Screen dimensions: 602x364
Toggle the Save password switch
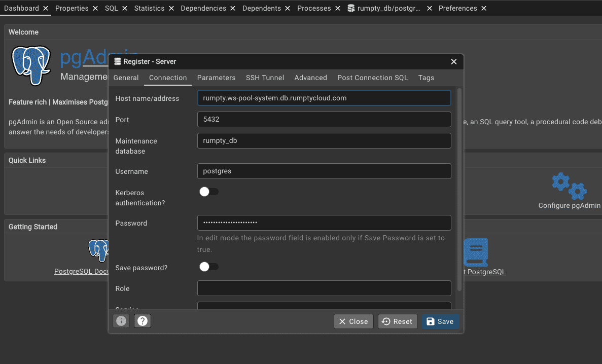209,267
